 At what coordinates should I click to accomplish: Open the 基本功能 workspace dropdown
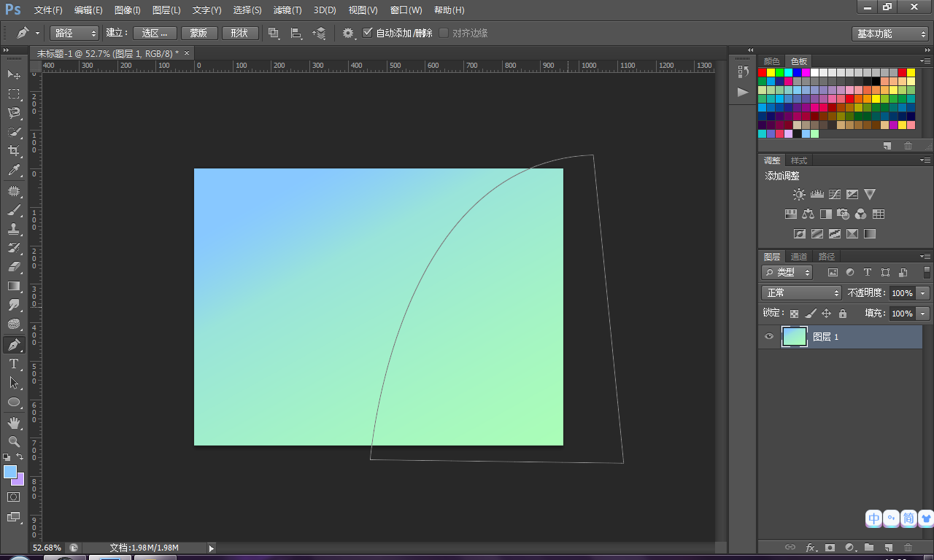click(x=890, y=34)
